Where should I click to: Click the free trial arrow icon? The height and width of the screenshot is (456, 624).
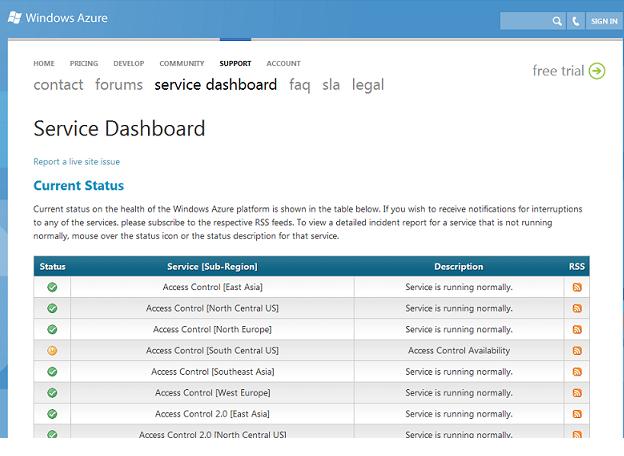[597, 71]
